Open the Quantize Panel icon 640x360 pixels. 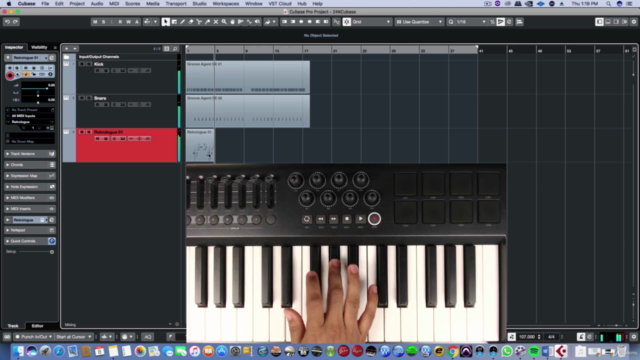(x=509, y=22)
